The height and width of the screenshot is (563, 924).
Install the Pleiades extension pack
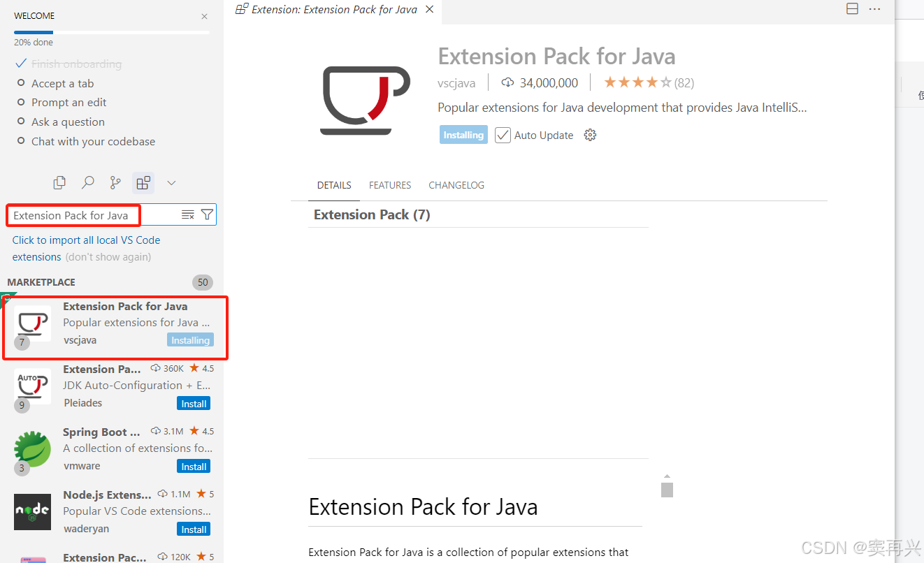pyautogui.click(x=194, y=404)
